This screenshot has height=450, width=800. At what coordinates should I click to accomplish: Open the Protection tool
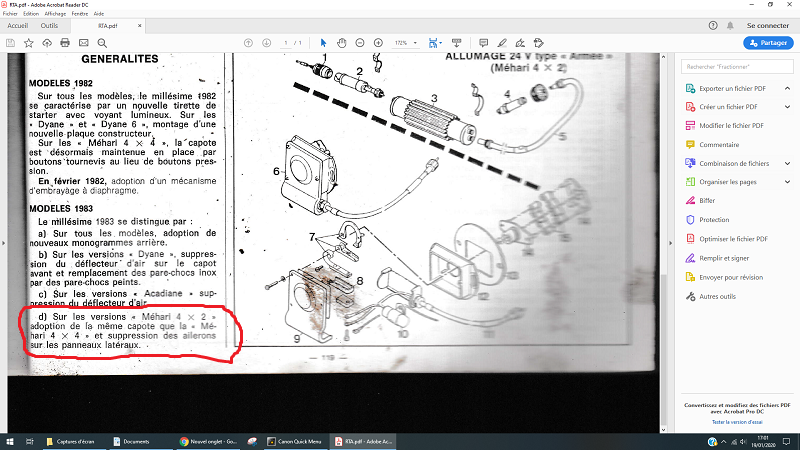click(714, 219)
